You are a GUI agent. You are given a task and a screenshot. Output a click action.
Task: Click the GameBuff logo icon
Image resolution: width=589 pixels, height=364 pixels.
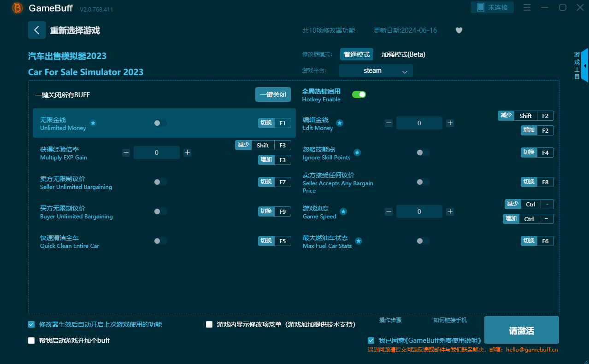[17, 8]
